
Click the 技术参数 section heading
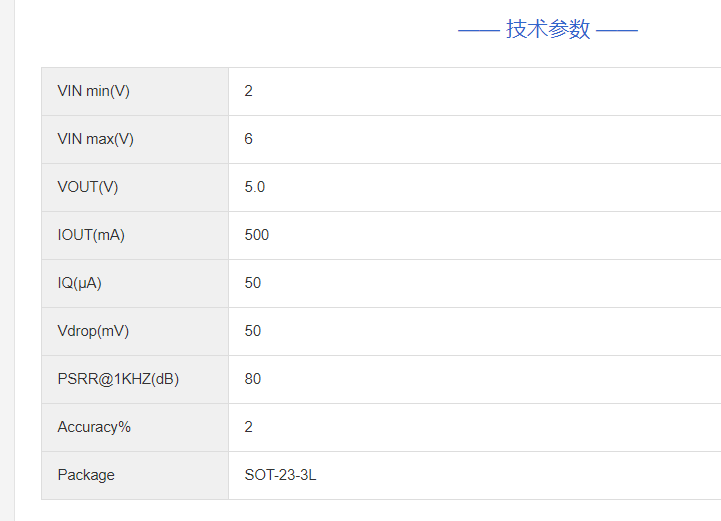pos(548,29)
